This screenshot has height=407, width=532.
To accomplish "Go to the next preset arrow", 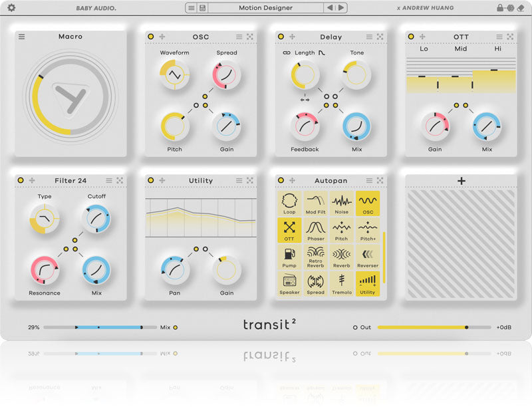I will click(341, 7).
